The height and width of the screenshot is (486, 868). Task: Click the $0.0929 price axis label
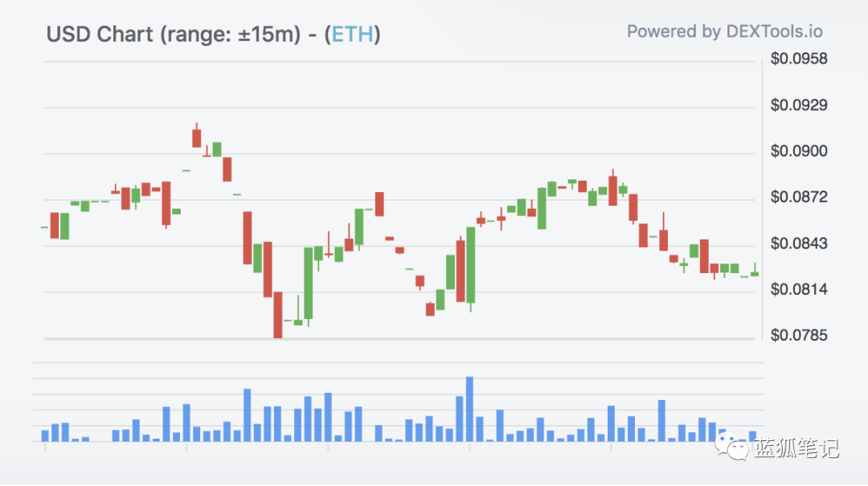[x=798, y=105]
